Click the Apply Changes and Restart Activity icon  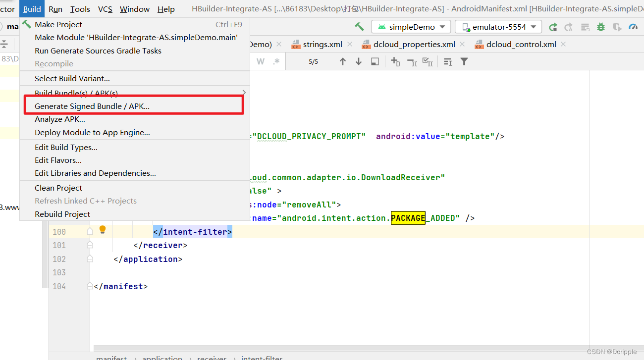click(569, 27)
